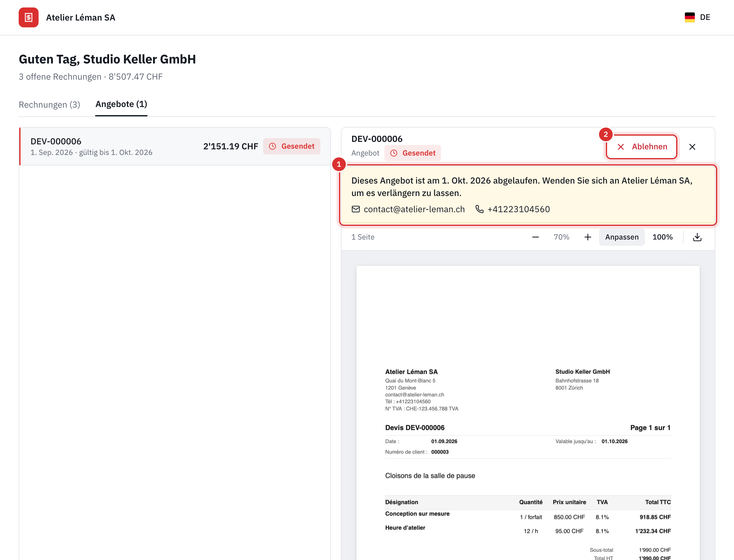Click the German flag icon
734x560 pixels.
pos(690,17)
